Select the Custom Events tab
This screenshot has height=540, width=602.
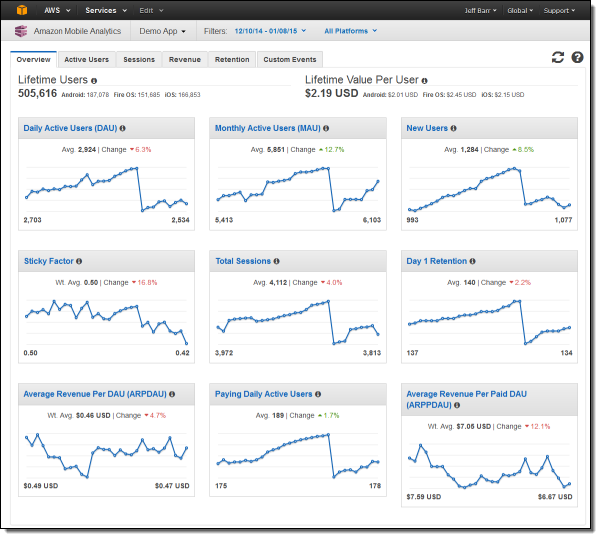click(x=290, y=60)
